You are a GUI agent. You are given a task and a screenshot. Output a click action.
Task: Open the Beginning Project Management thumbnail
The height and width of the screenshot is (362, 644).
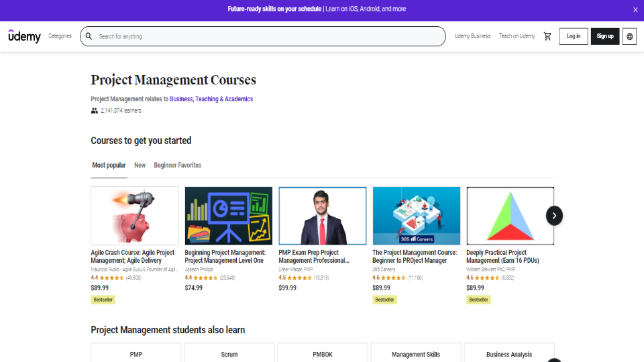tap(228, 216)
